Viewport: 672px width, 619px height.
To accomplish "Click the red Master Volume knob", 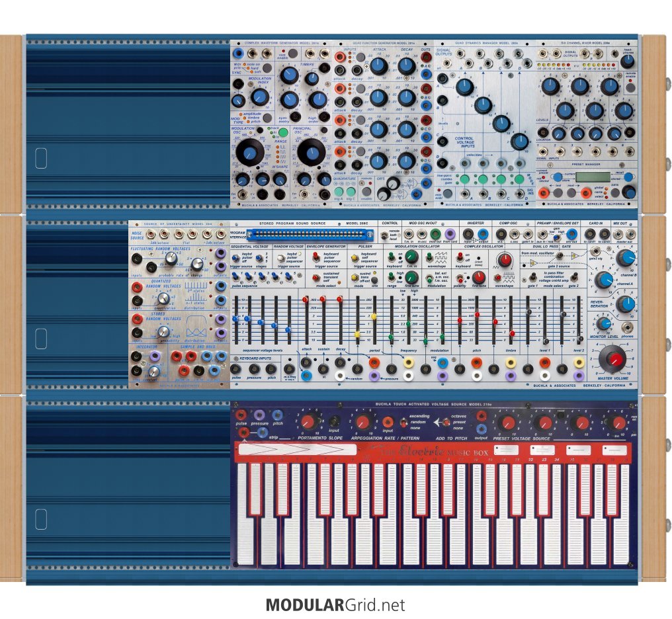I will coord(614,359).
